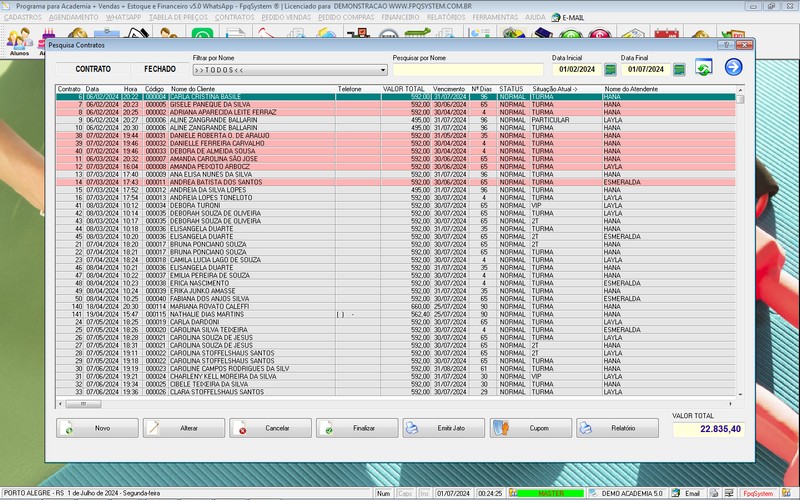The image size is (800, 500).
Task: Click the Data Inicial date field
Action: pyautogui.click(x=577, y=69)
